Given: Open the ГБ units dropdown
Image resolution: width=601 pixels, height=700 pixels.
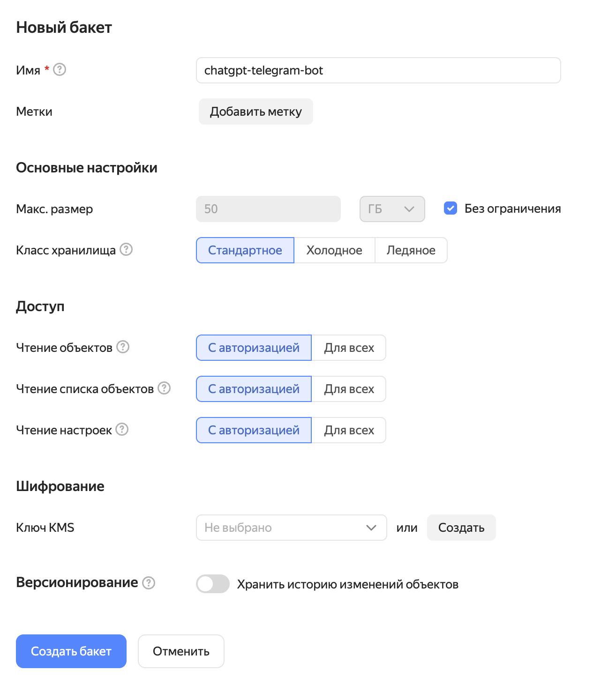Looking at the screenshot, I should pyautogui.click(x=392, y=209).
